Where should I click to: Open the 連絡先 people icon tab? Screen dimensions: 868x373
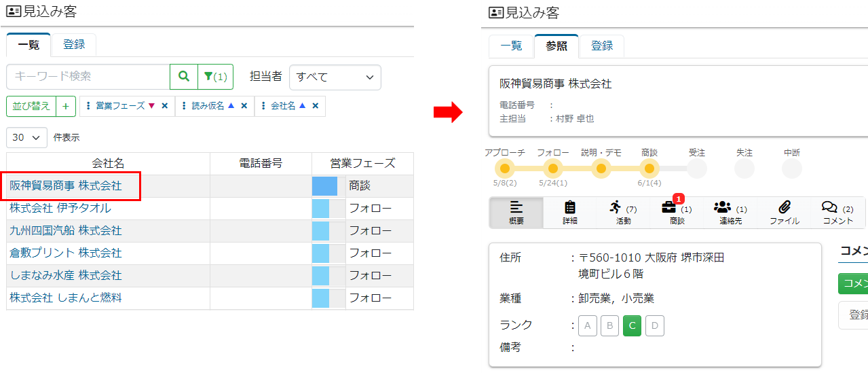pyautogui.click(x=730, y=213)
